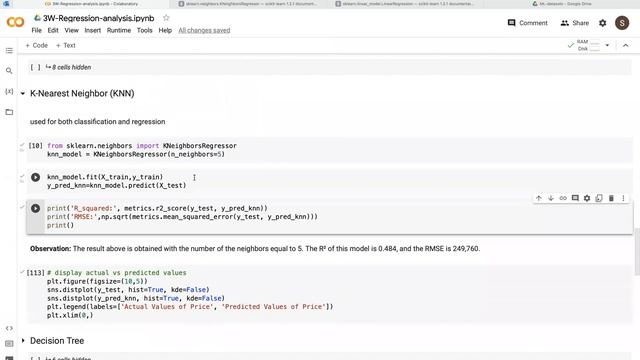Screen dimensions: 640x360
Task: Click the RAM Disk usage indicator
Action: coord(588,45)
